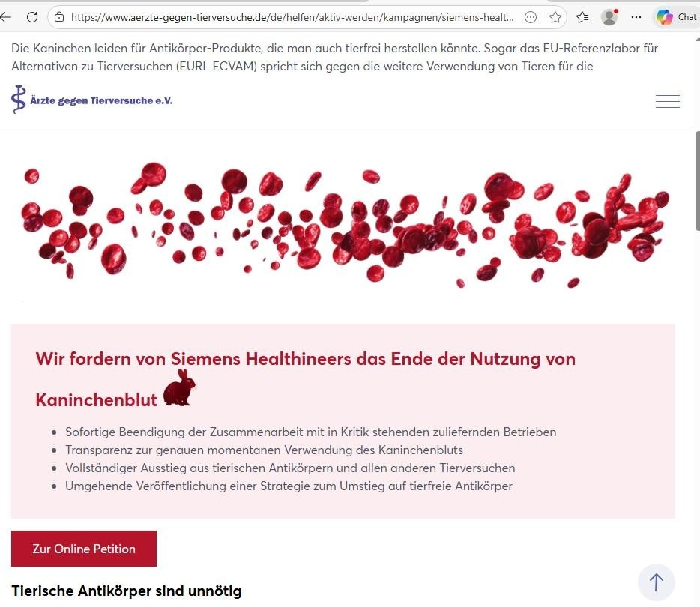The image size is (700, 607).
Task: Click the Ärzte gegen Tierversuche logo
Action: pyautogui.click(x=92, y=100)
